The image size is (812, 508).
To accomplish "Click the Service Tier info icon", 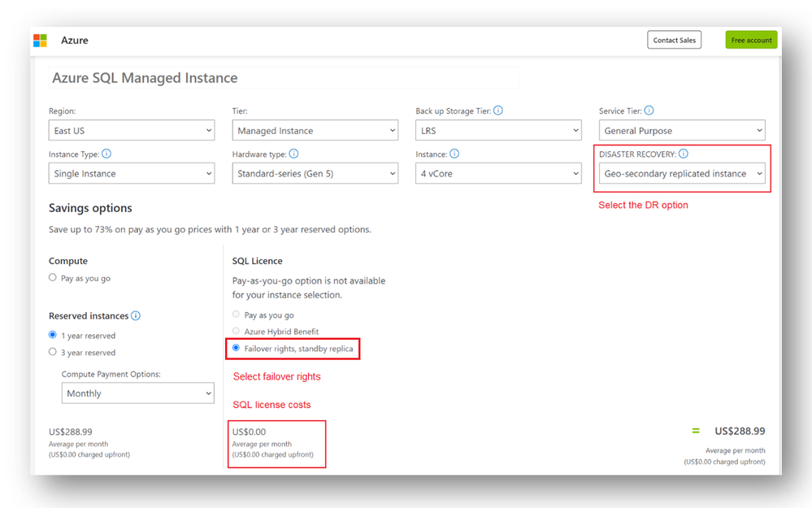I will pyautogui.click(x=649, y=111).
